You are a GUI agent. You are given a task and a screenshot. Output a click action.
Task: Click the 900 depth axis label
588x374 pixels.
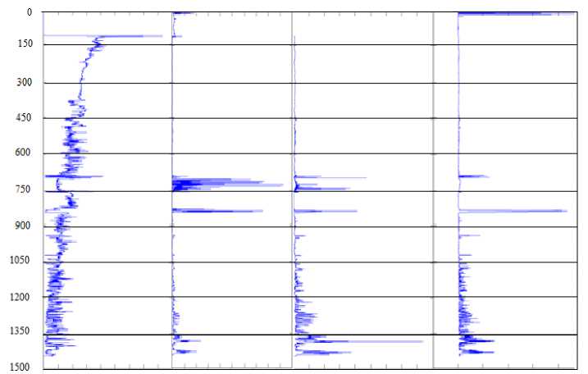(x=22, y=225)
